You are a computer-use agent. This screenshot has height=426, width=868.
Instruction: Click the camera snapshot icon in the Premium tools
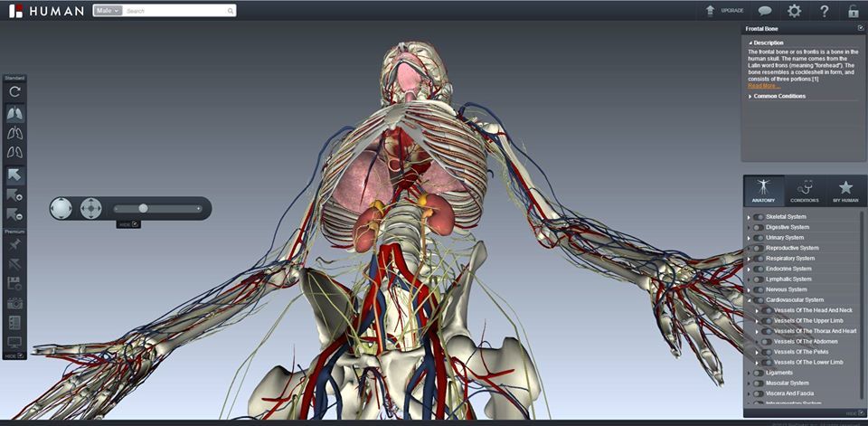click(14, 303)
